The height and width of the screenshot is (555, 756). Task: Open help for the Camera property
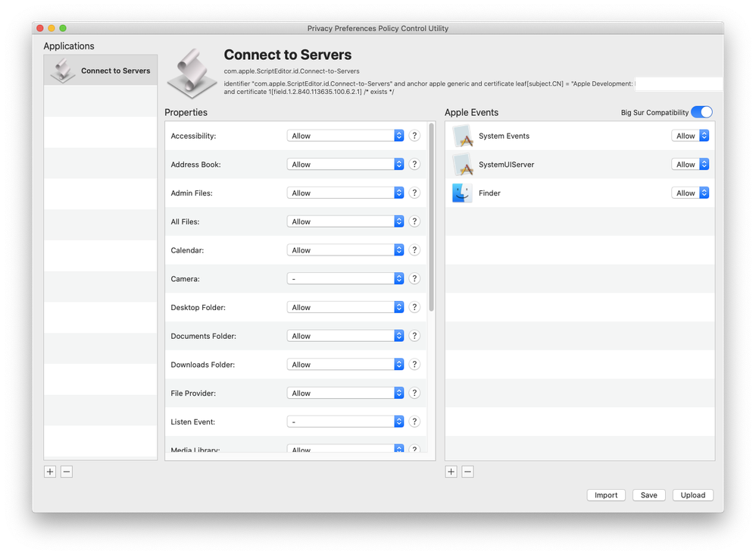(414, 278)
